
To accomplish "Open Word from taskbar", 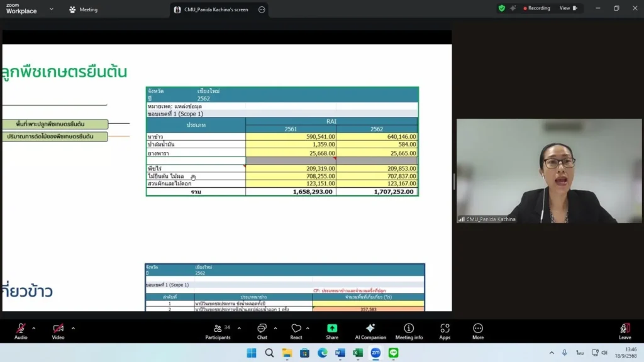I will 340,353.
